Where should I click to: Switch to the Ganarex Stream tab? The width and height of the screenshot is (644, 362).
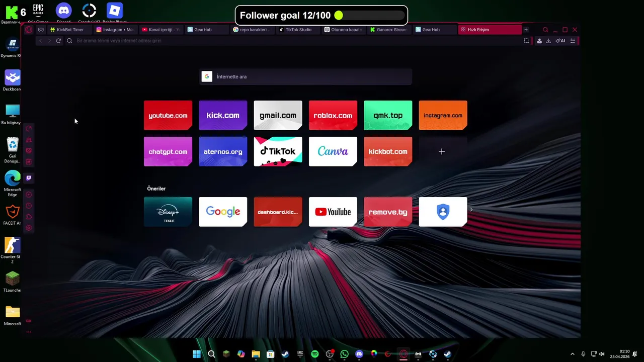click(x=388, y=30)
